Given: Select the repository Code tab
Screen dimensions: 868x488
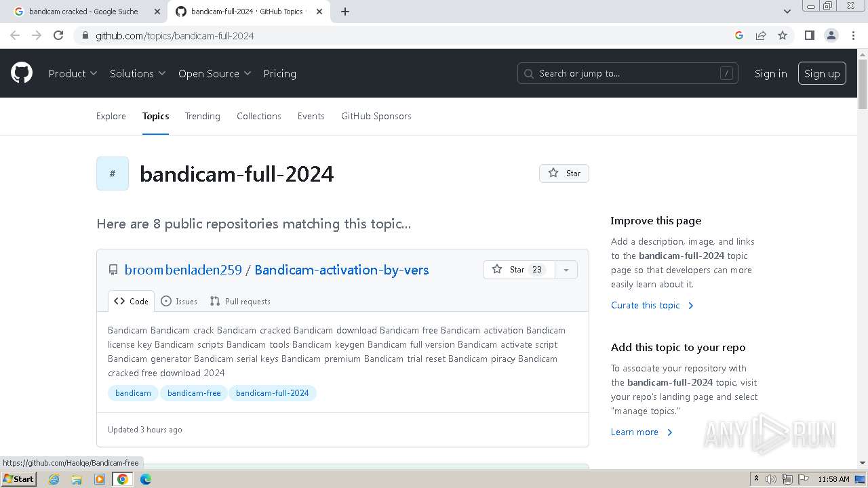Looking at the screenshot, I should point(131,302).
